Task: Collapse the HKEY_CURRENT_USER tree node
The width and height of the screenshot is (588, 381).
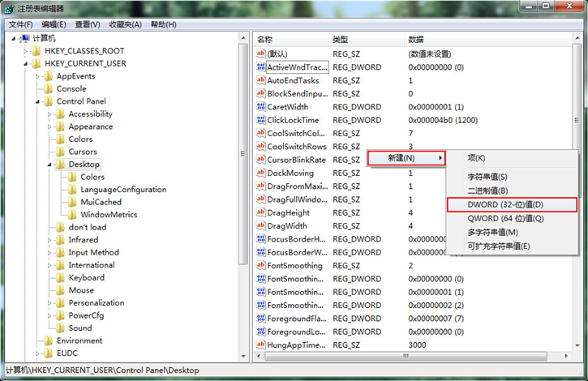Action: click(x=26, y=63)
